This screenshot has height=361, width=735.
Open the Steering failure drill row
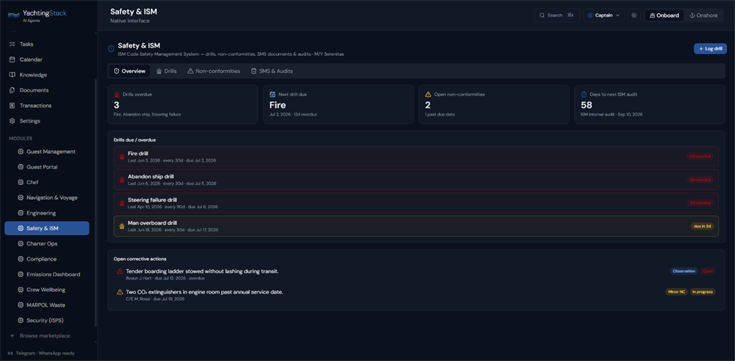click(x=416, y=203)
